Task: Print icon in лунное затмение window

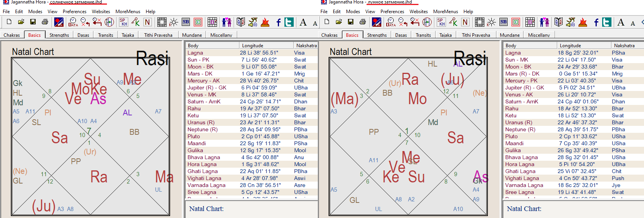Action: [363, 22]
